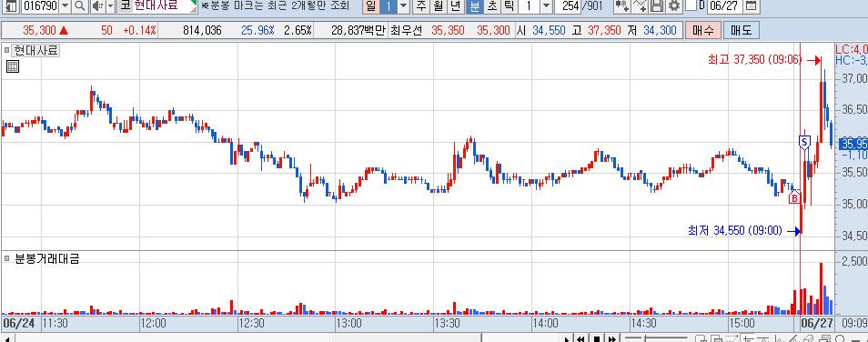This screenshot has height=342, width=868.
Task: Open the minute interval dropdown arrow
Action: 546,6
